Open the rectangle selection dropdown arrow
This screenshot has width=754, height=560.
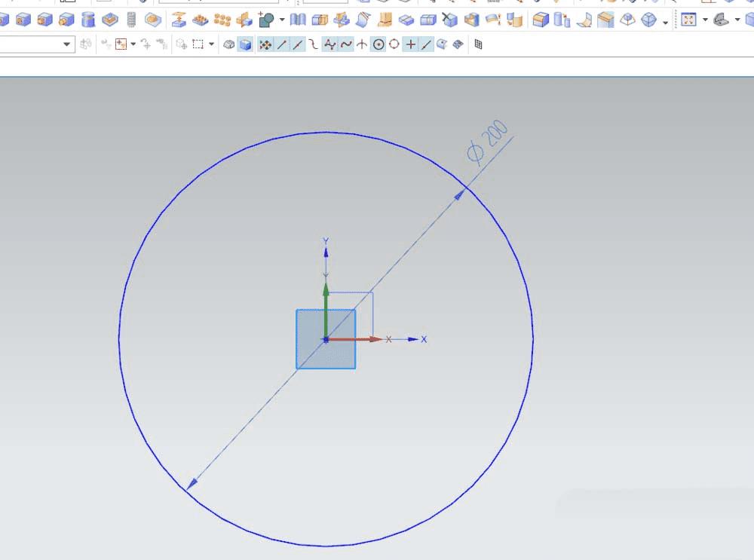tap(211, 44)
